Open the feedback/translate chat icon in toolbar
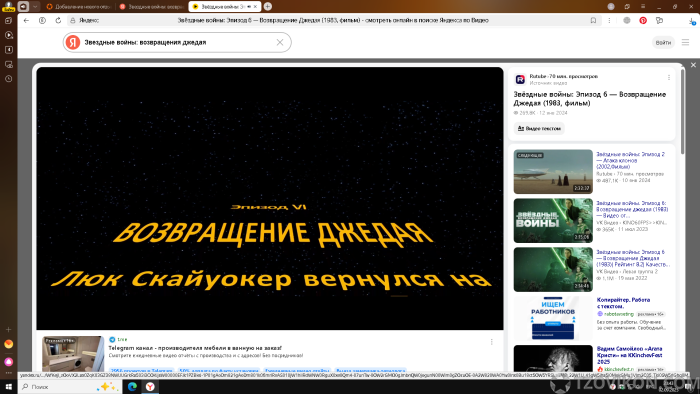This screenshot has height=394, width=700. [659, 21]
